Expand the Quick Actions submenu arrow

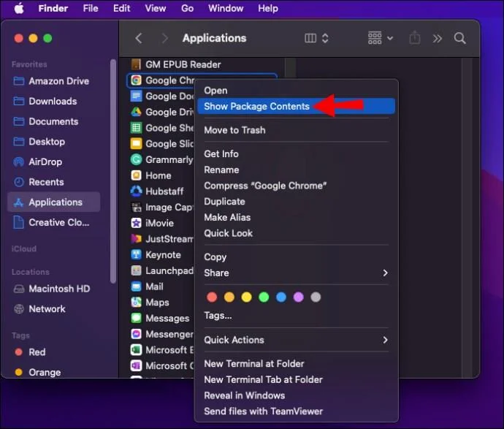[x=385, y=340]
